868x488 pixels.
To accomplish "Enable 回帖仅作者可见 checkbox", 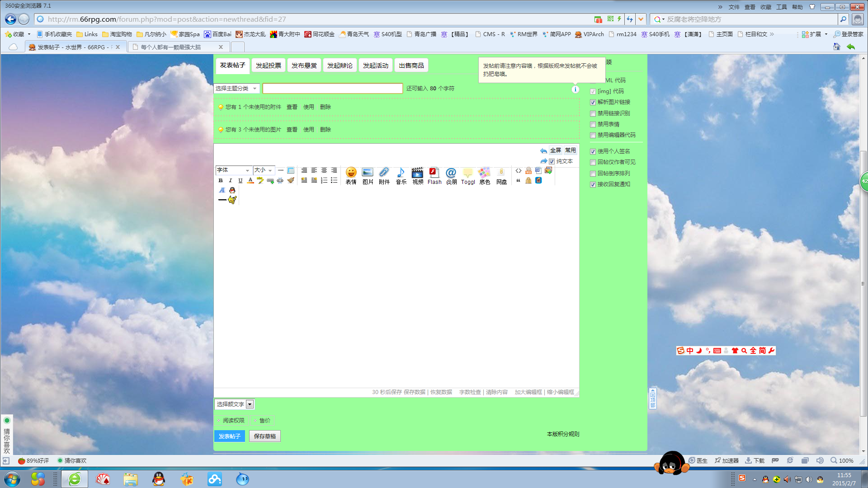I will (x=593, y=162).
